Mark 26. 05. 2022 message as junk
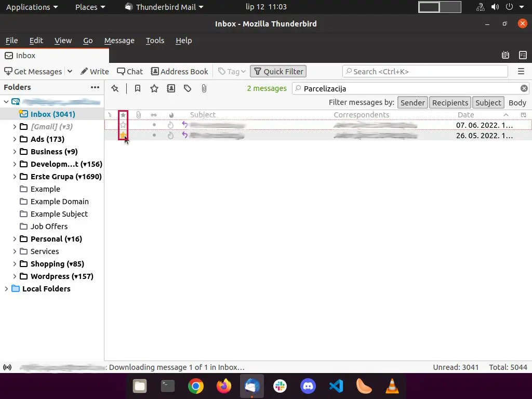 coord(170,136)
